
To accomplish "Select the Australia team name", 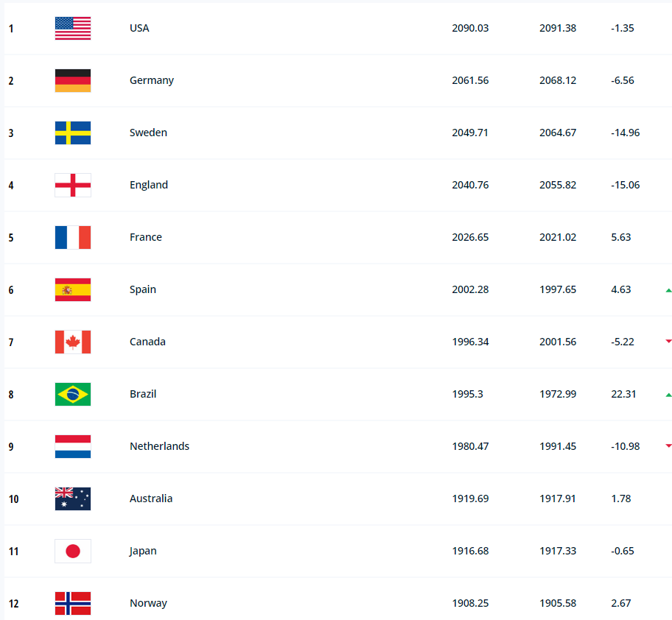I will (151, 499).
